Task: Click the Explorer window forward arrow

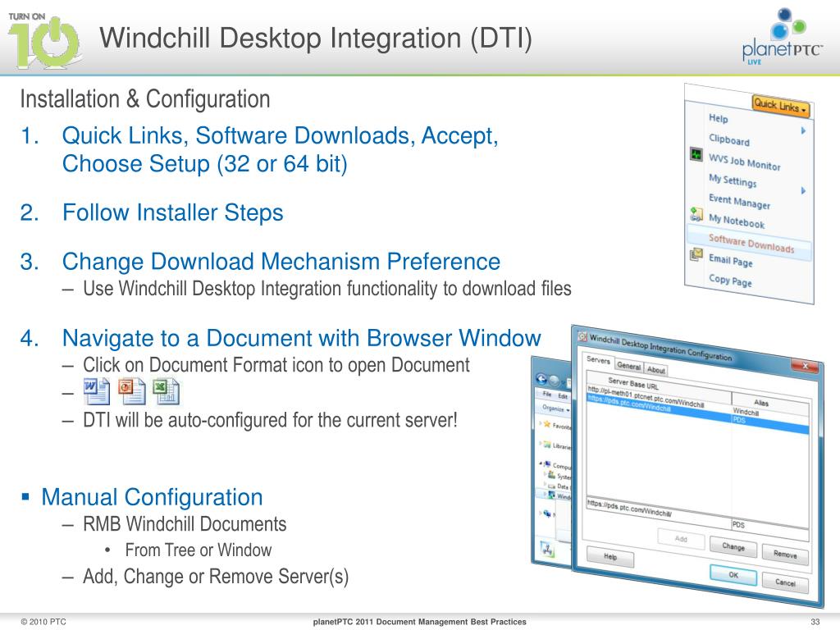Action: pos(555,381)
